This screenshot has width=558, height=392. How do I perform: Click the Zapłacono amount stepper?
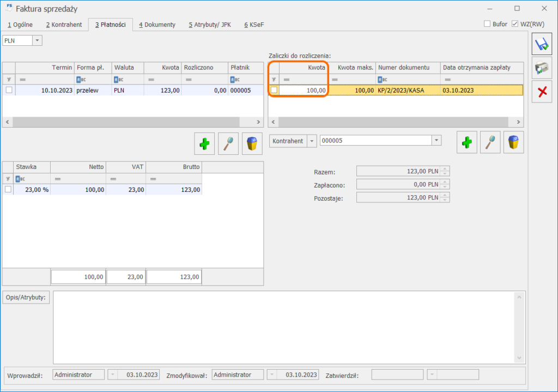[445, 184]
